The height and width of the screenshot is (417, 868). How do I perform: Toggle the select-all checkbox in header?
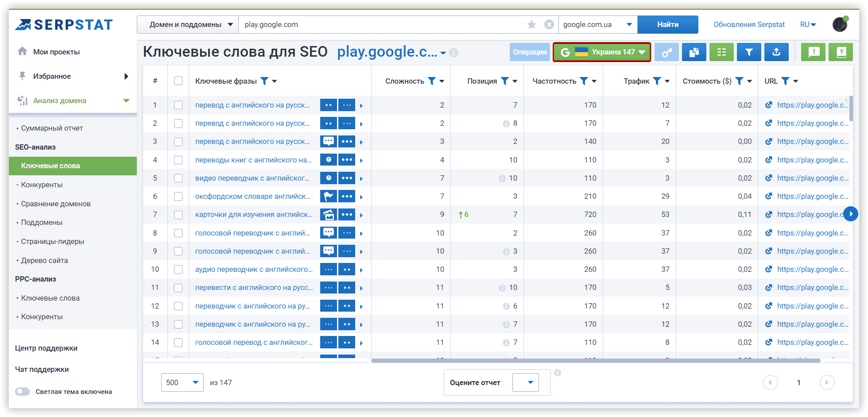pyautogui.click(x=178, y=81)
